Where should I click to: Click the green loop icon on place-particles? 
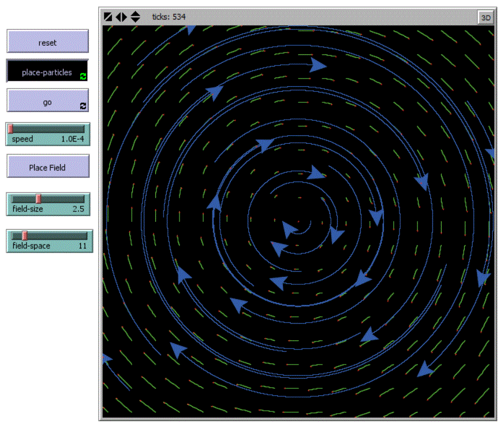tap(83, 76)
